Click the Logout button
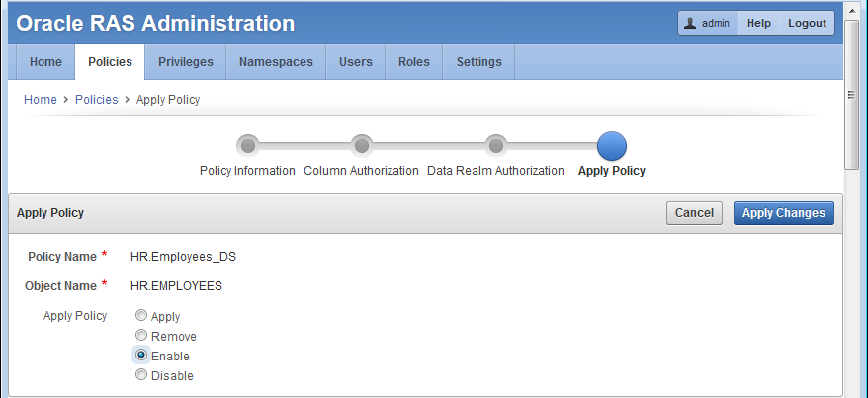Viewport: 868px width, 398px height. (807, 24)
